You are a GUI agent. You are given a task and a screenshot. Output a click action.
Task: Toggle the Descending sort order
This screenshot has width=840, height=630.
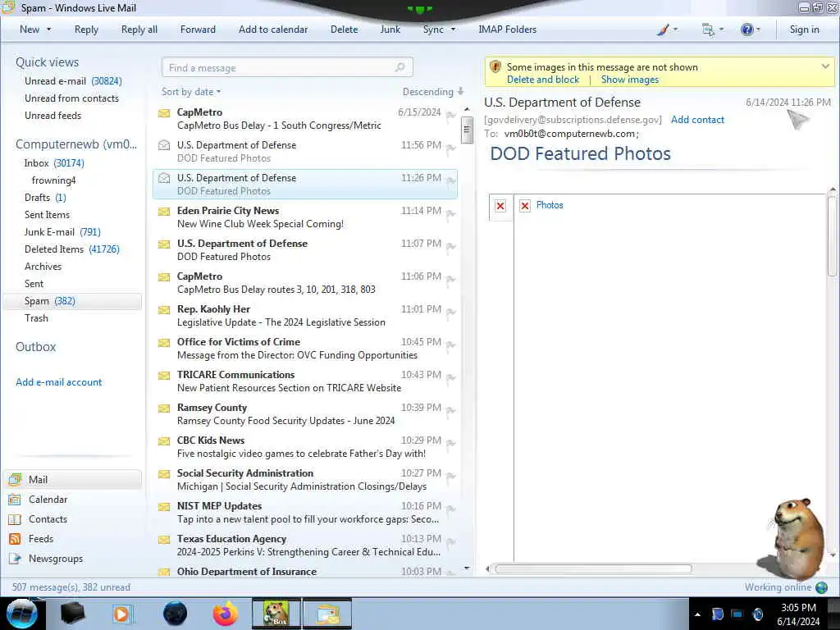tap(433, 92)
